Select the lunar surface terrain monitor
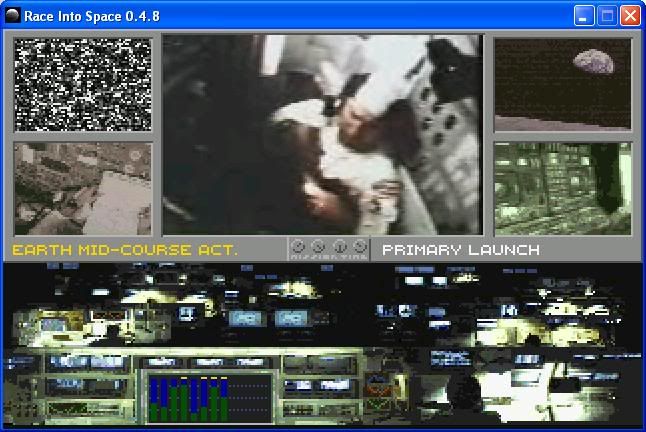This screenshot has height=432, width=646. (x=83, y=189)
